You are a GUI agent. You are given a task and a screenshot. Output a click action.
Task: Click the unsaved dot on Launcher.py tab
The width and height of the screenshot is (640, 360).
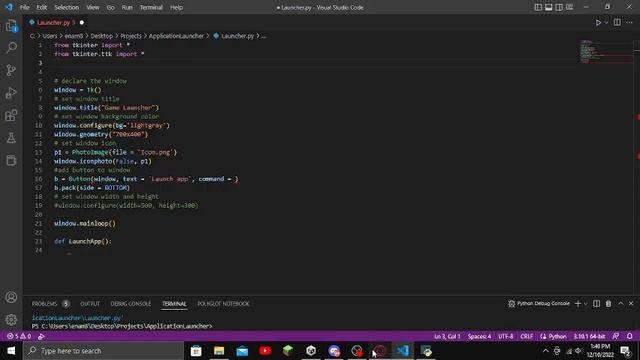(82, 22)
